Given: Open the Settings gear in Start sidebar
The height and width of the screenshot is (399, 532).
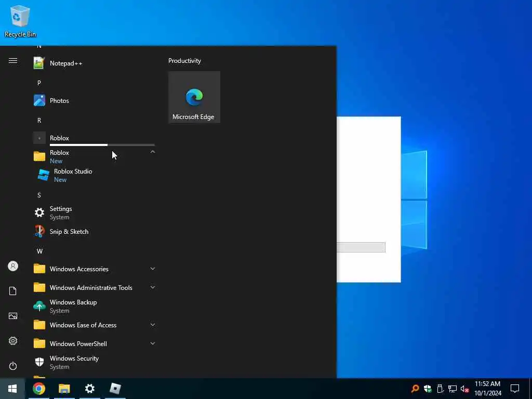Looking at the screenshot, I should [13, 341].
